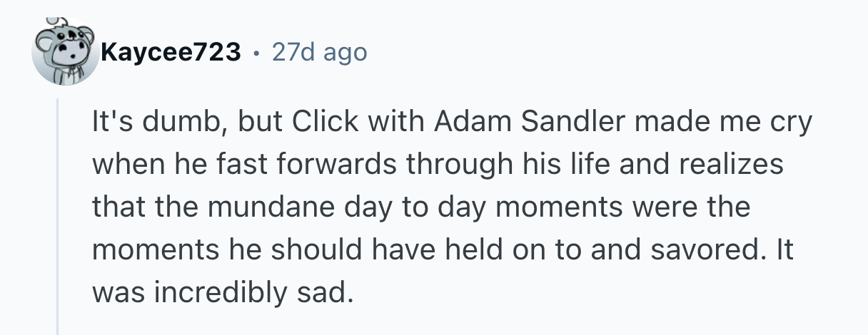Click the word Click in the first line
The image size is (868, 335).
(x=318, y=123)
